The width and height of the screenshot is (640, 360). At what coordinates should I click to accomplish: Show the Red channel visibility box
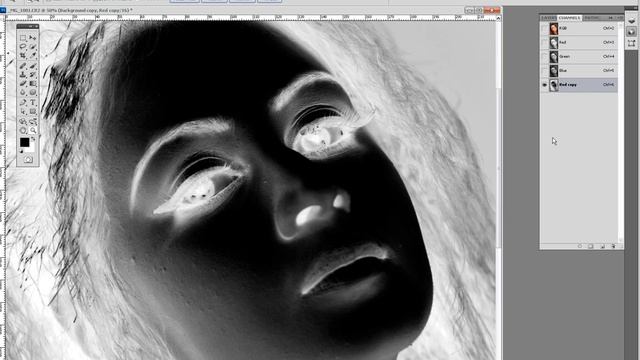click(544, 42)
